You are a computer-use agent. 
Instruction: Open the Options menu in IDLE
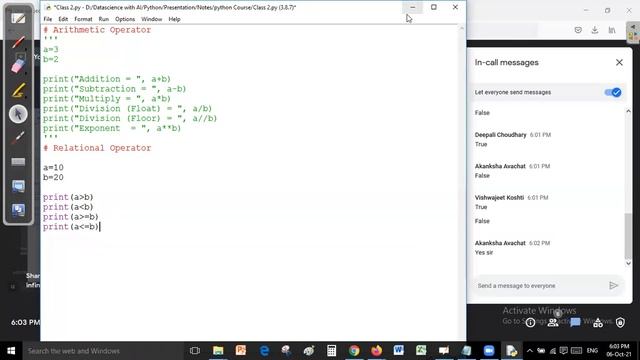tap(125, 19)
